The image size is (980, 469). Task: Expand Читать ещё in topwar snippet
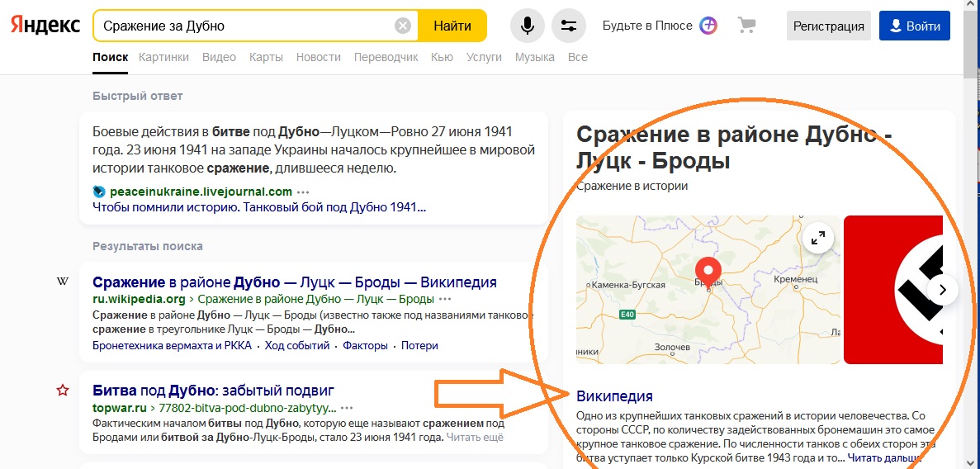475,437
